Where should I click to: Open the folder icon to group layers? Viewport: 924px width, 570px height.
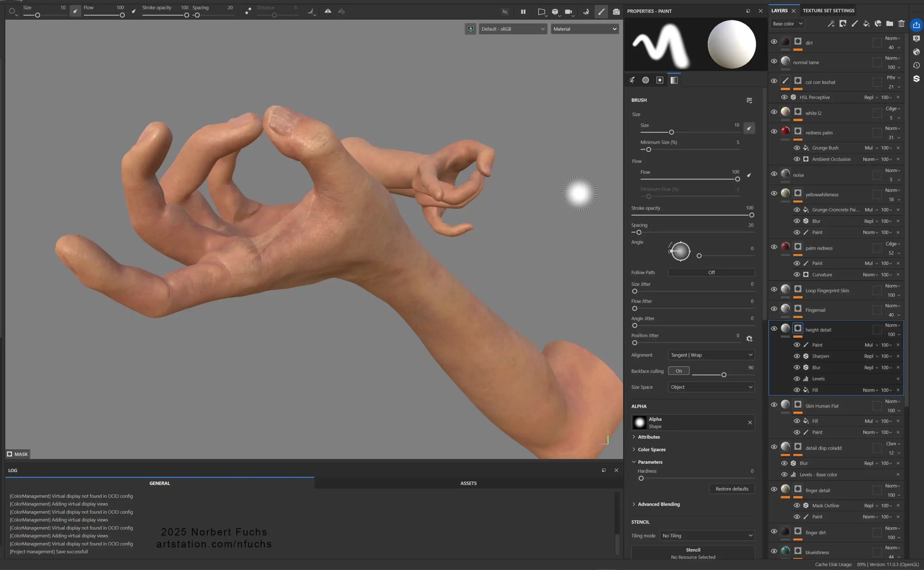[x=889, y=23]
